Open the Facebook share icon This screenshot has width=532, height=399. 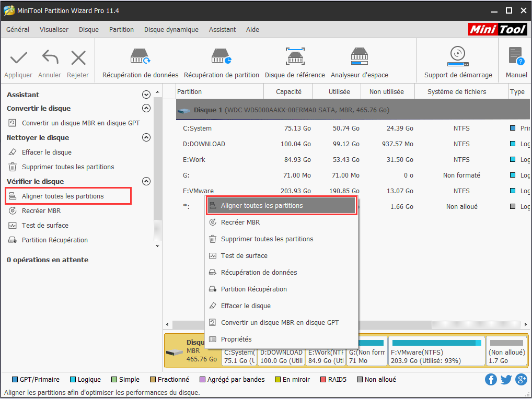pyautogui.click(x=491, y=379)
